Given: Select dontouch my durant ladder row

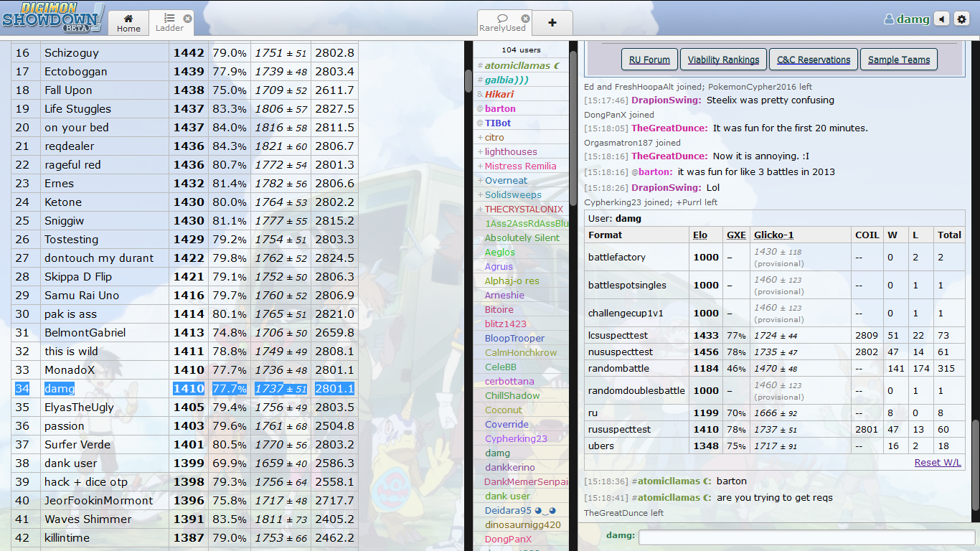Looking at the screenshot, I should (x=184, y=258).
